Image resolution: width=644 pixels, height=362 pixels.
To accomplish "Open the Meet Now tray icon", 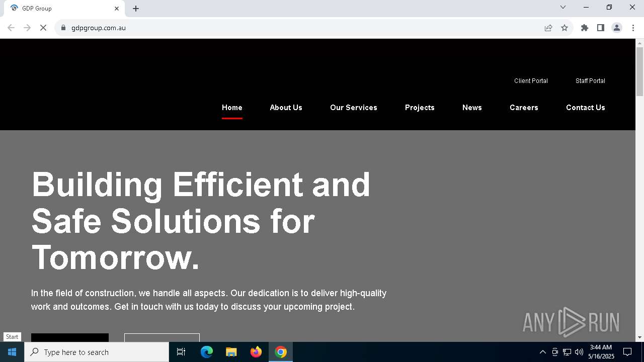I will click(555, 352).
